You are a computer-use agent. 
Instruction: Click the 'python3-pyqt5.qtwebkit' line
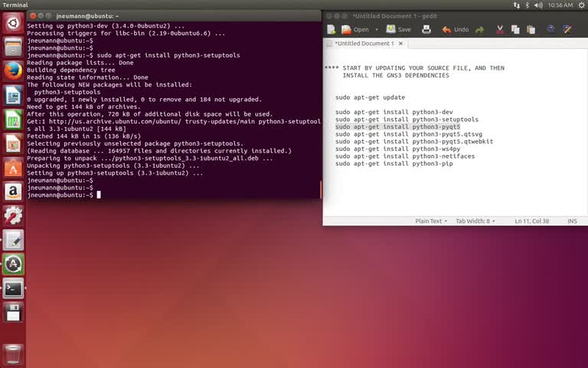click(414, 142)
